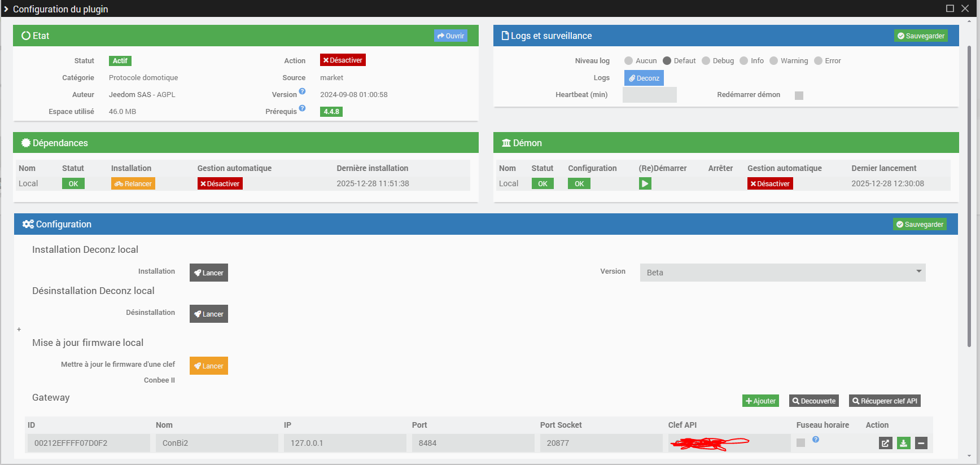This screenshot has width=980, height=465.
Task: Select the Debug log level
Action: tap(706, 61)
